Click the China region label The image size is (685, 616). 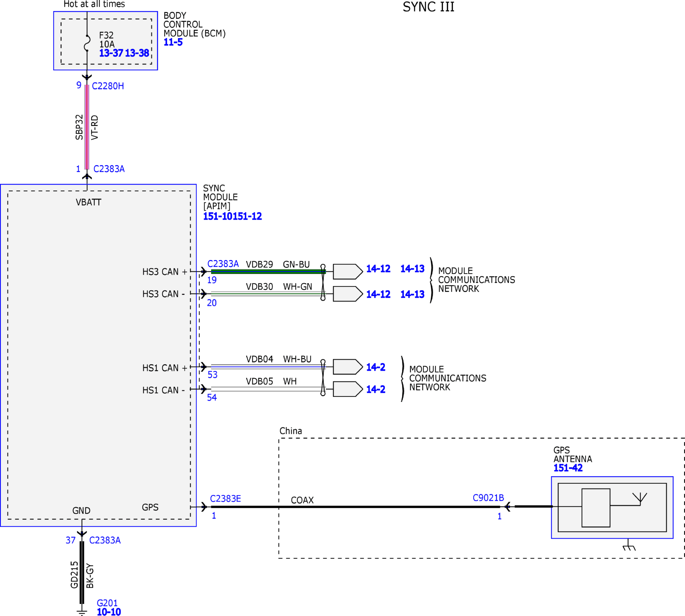coord(291,431)
